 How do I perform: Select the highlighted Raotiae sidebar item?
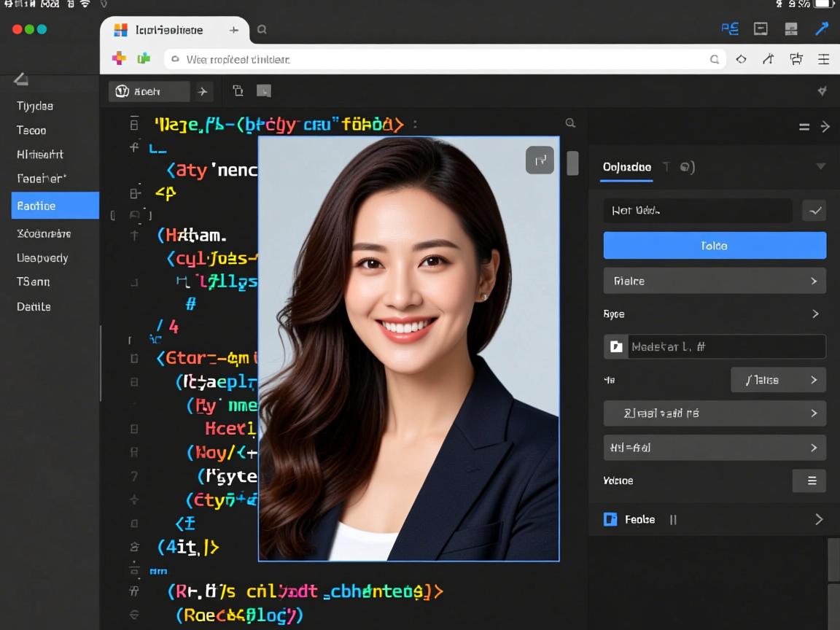click(x=55, y=206)
